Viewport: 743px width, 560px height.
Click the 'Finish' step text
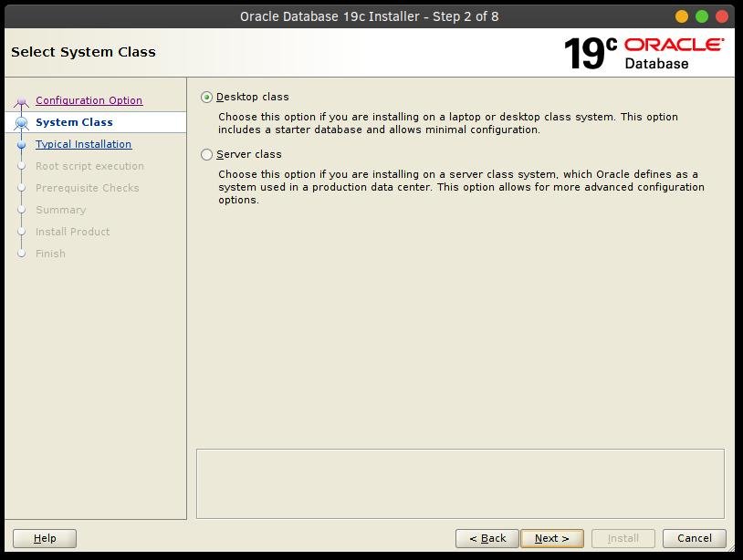tap(50, 254)
